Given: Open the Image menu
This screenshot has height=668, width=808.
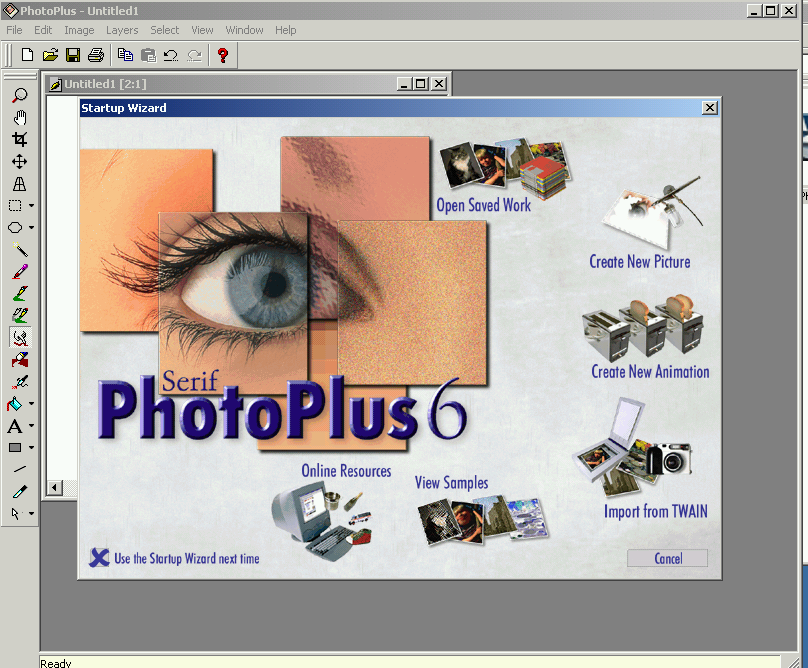Looking at the screenshot, I should tap(79, 30).
